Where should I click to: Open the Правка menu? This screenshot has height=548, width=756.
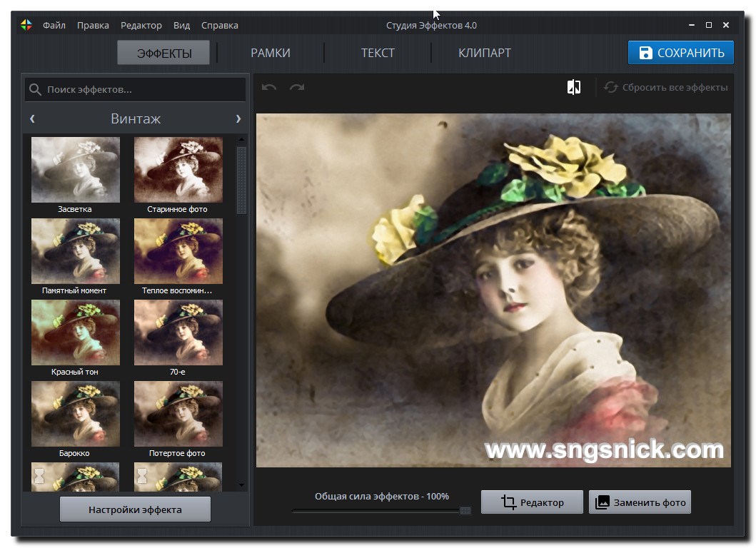click(x=93, y=25)
